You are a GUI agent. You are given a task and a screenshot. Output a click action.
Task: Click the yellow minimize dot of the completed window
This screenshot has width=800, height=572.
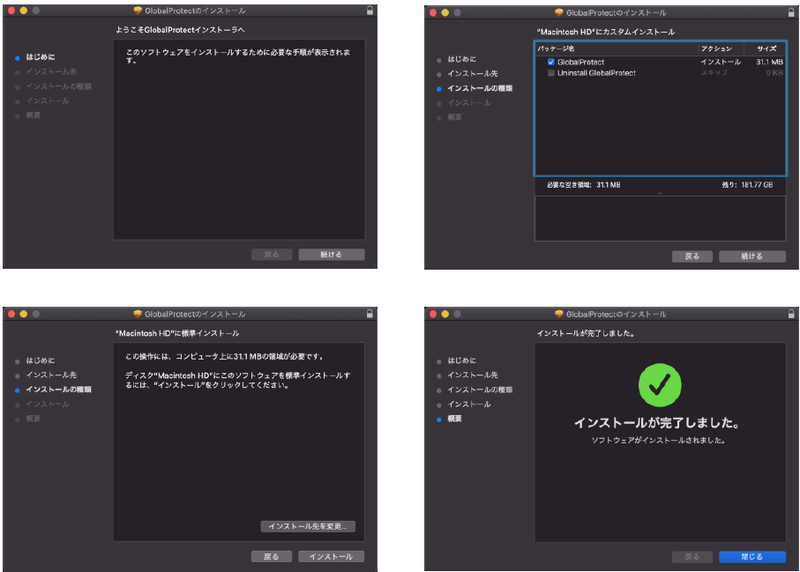(x=445, y=314)
